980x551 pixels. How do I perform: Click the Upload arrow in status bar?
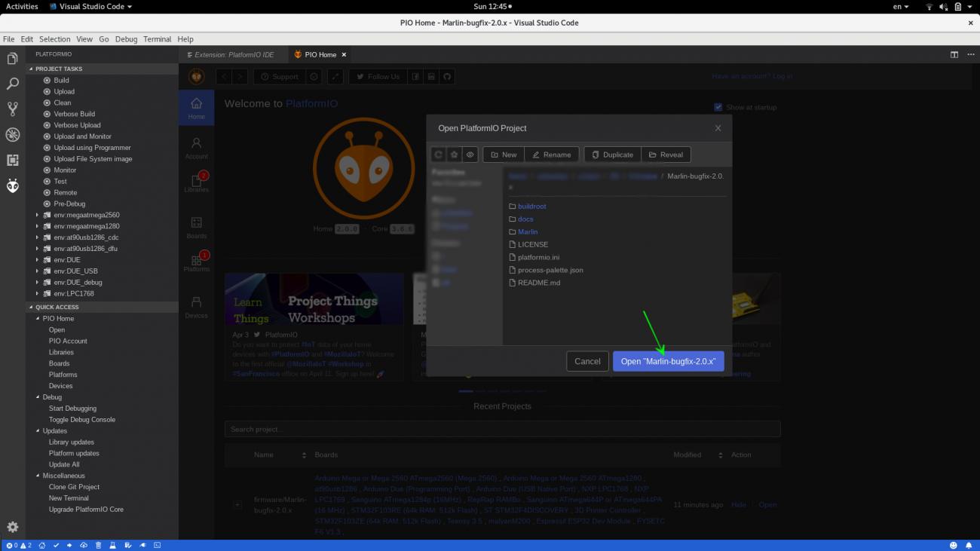[x=70, y=545]
